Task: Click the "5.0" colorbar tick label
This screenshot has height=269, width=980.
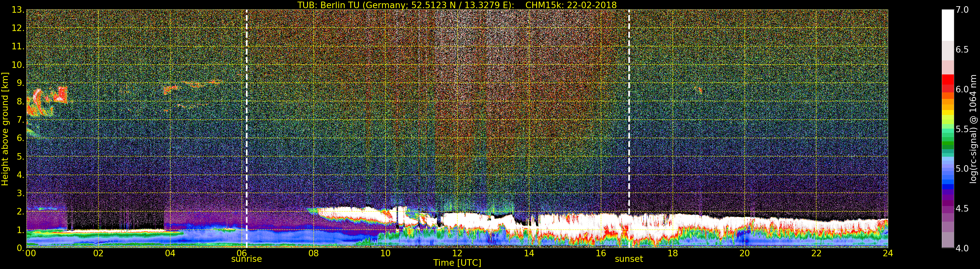Action: (962, 168)
